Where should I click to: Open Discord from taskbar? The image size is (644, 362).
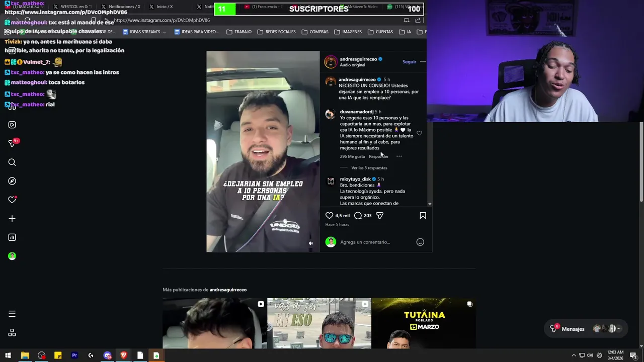tap(107, 355)
